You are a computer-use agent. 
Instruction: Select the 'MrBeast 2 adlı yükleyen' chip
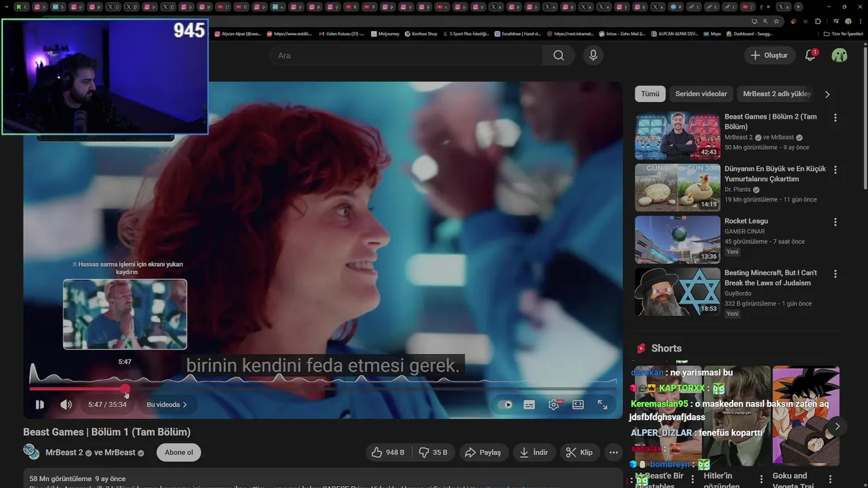pyautogui.click(x=776, y=94)
